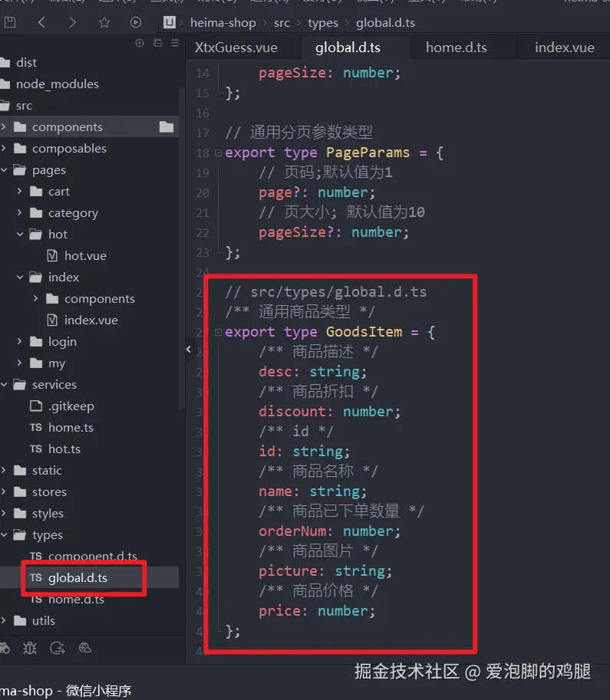
Task: Collapse the types folder
Action: click(4, 534)
